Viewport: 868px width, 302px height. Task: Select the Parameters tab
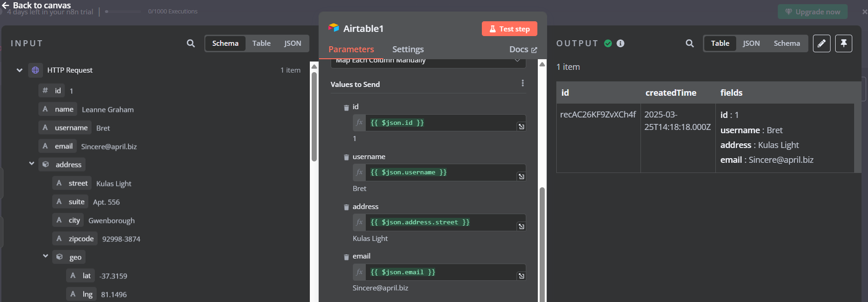(351, 49)
